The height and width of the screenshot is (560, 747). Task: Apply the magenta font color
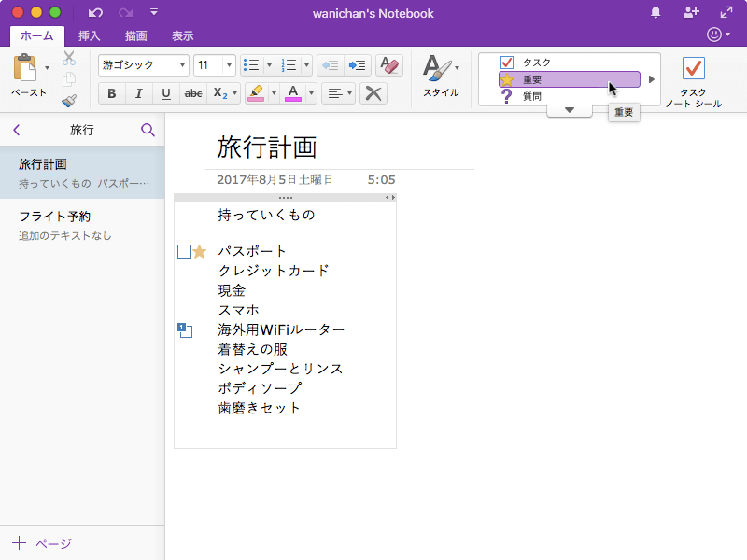tap(293, 93)
